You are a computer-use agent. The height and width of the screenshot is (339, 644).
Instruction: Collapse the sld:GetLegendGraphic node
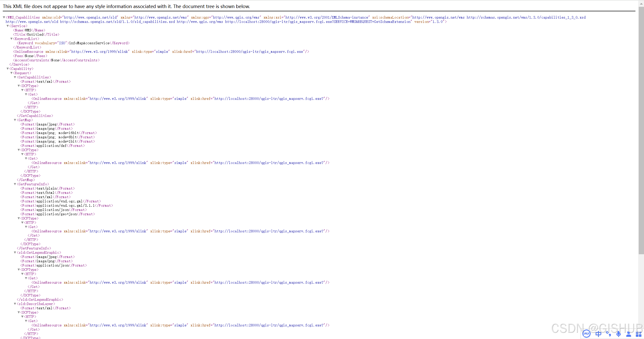coord(15,252)
